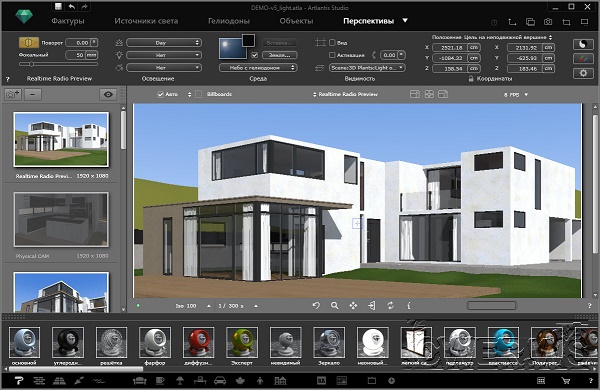This screenshot has height=390, width=600.
Task: Open the Небо с гелиодоном dropdown
Action: tap(258, 68)
